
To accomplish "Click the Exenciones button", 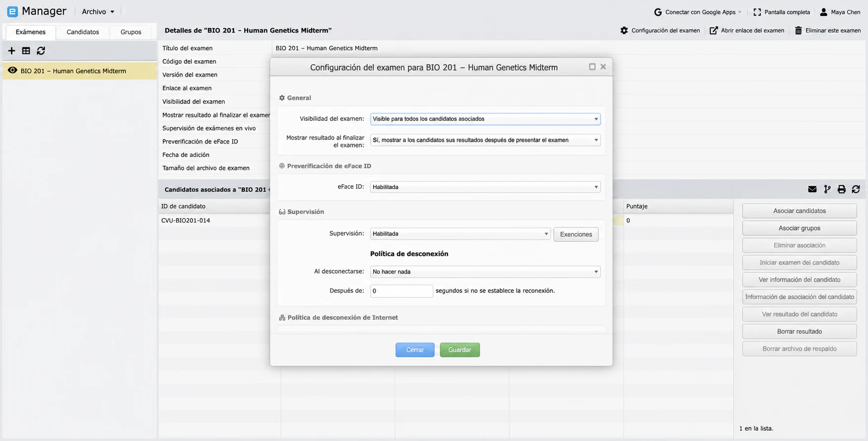I will [576, 234].
